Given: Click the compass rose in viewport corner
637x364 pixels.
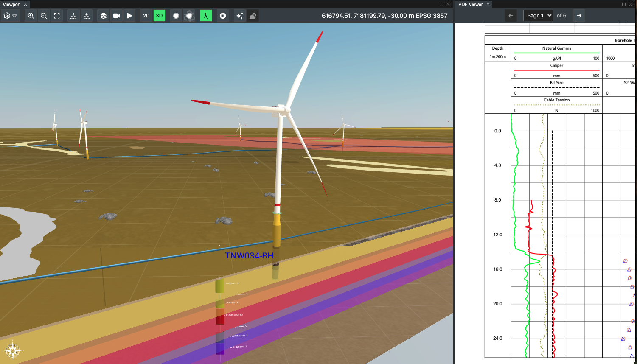Looking at the screenshot, I should coord(13,350).
